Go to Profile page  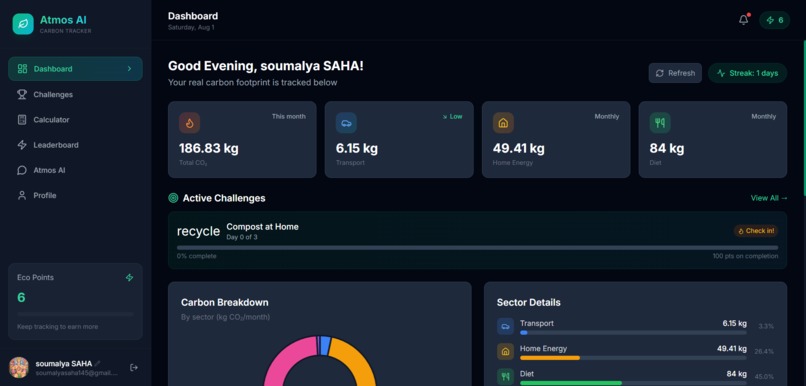(75, 195)
